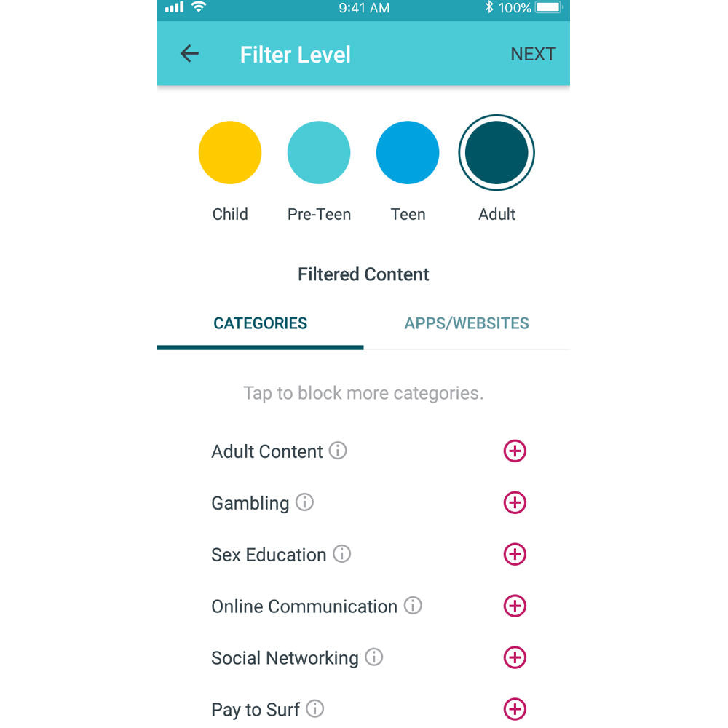Add Social Networking to blocked list
Viewport: 728px width, 728px height.
(515, 657)
